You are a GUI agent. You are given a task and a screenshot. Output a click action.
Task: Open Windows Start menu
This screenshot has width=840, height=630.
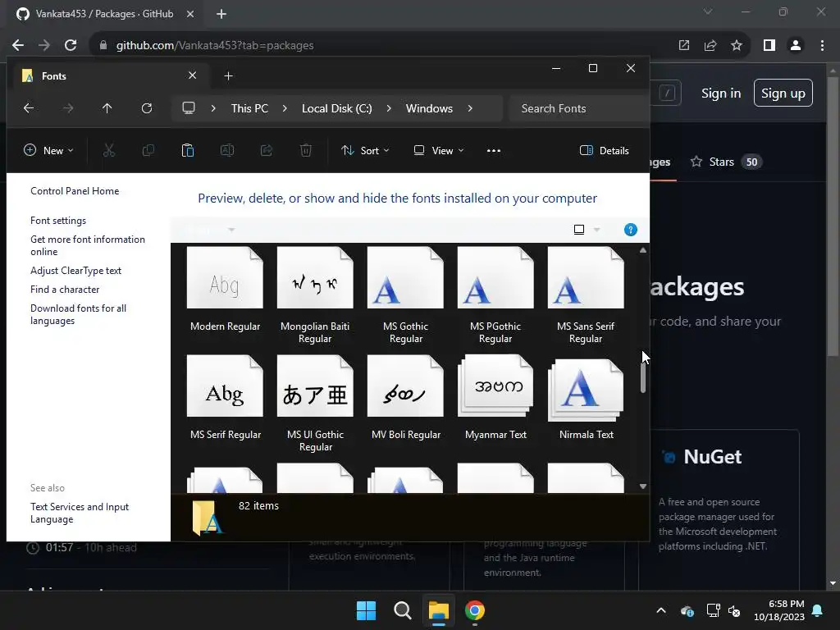click(x=367, y=610)
